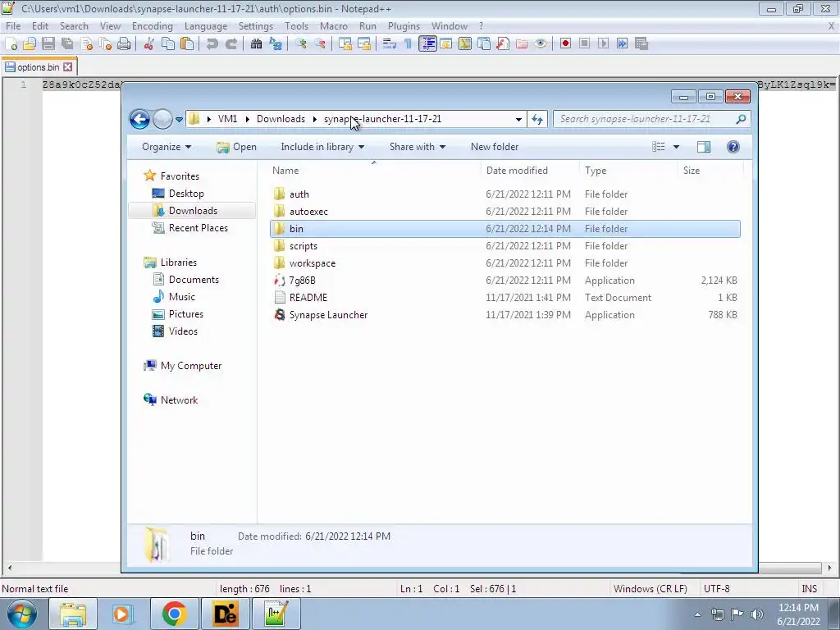Click the Redo arrow icon
840x630 pixels.
(231, 44)
